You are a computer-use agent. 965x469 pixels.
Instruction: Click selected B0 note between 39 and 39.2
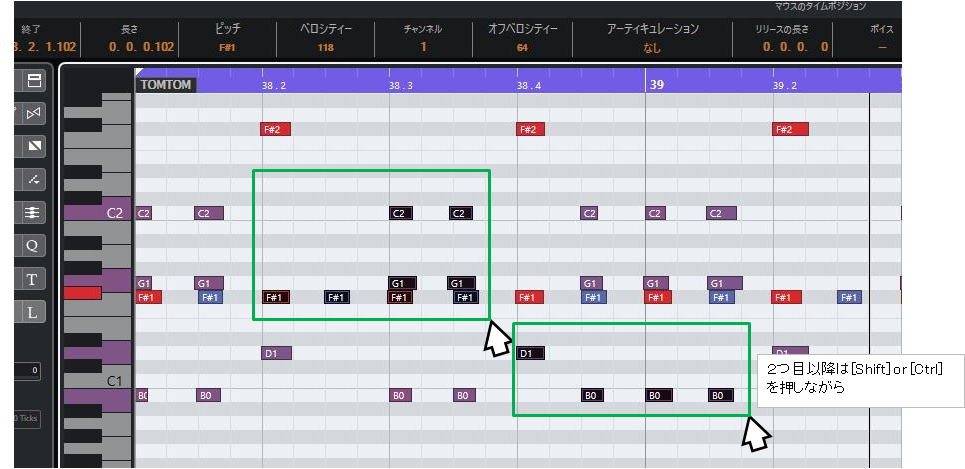pos(721,395)
